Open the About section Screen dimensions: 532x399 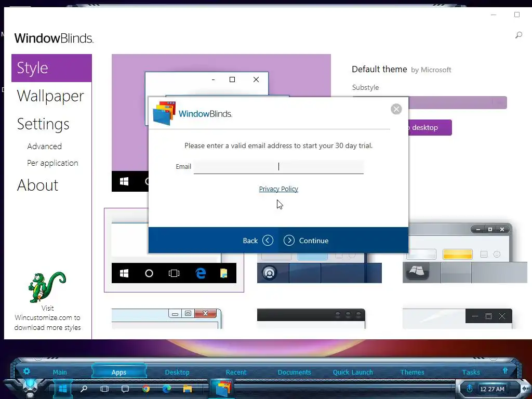pos(37,185)
